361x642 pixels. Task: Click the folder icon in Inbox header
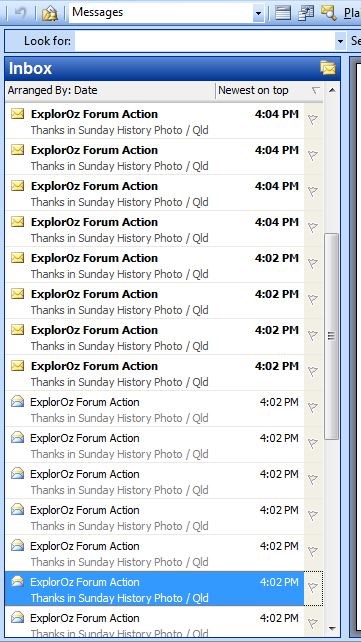[328, 68]
